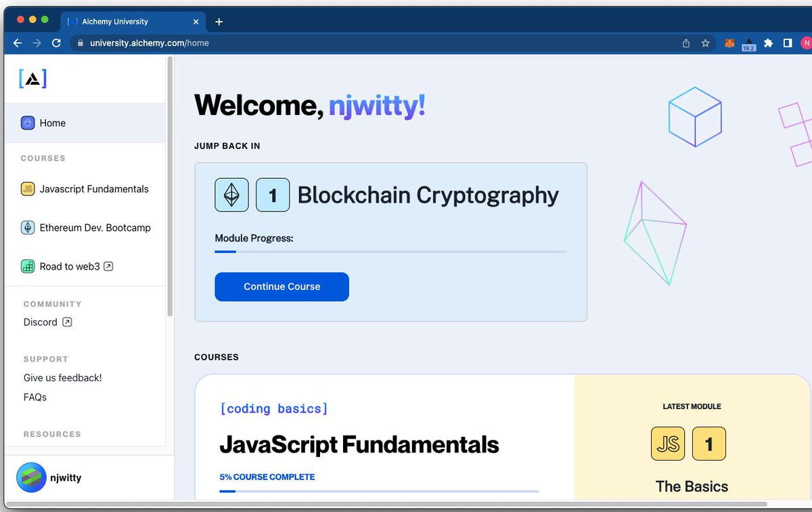Click the Module Progress bar
The height and width of the screenshot is (512, 812).
click(x=390, y=252)
